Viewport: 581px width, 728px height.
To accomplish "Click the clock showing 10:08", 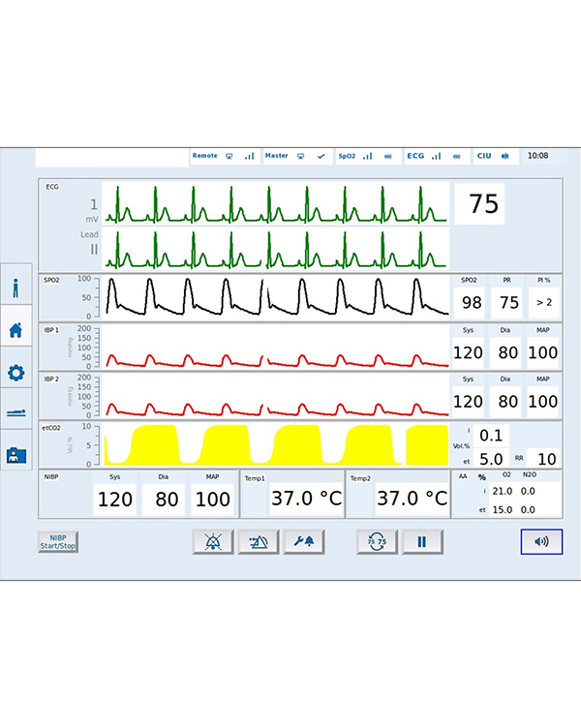I will click(537, 156).
